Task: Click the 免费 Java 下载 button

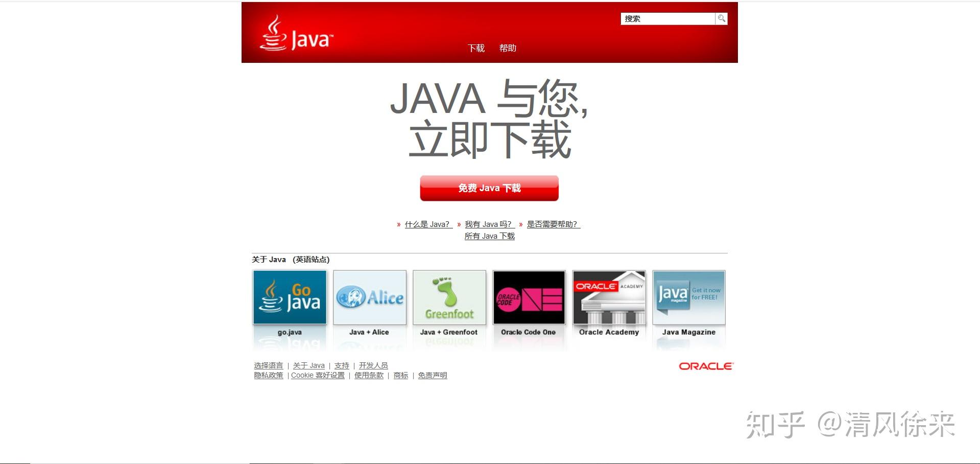Action: (489, 188)
